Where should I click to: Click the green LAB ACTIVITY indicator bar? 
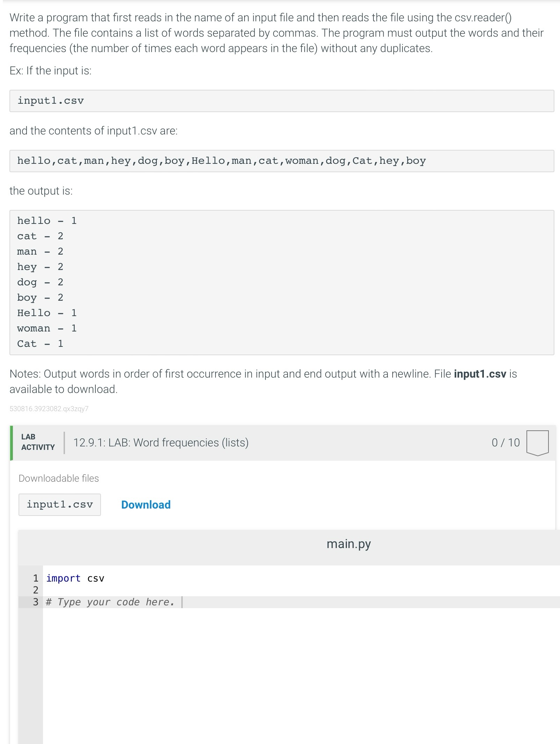(x=12, y=443)
